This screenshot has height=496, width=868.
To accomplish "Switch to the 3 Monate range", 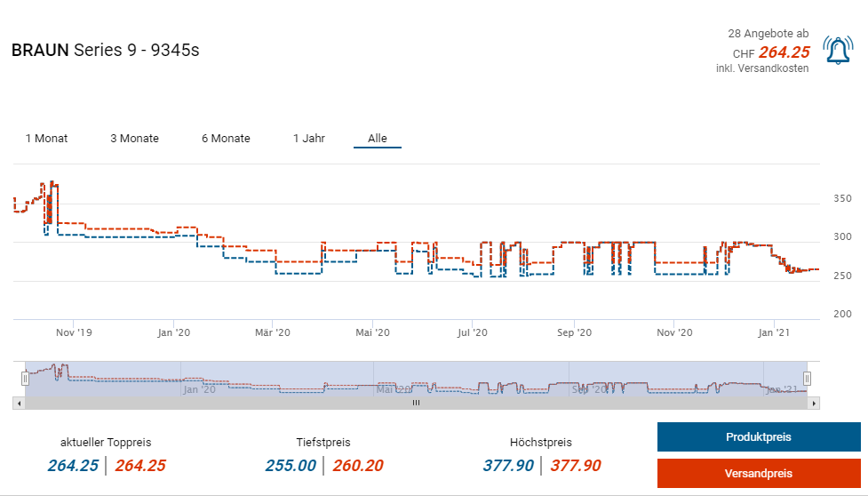I will click(134, 139).
